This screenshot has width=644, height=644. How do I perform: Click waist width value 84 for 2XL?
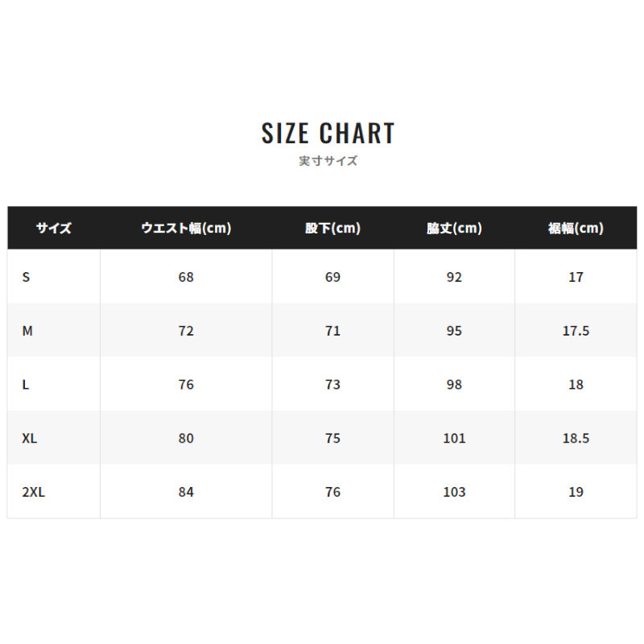[186, 492]
